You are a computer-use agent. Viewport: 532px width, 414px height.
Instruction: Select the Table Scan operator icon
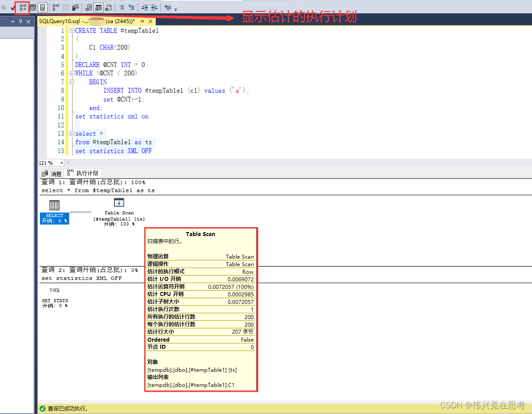click(119, 203)
